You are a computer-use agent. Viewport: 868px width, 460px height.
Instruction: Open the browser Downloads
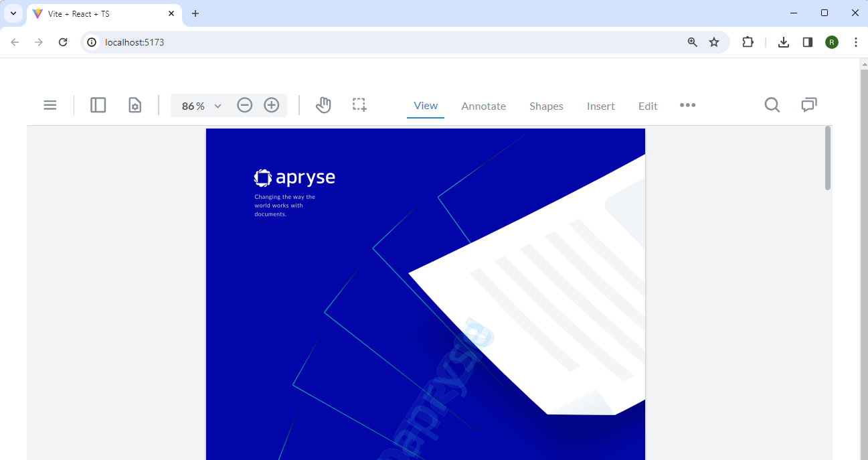tap(784, 42)
